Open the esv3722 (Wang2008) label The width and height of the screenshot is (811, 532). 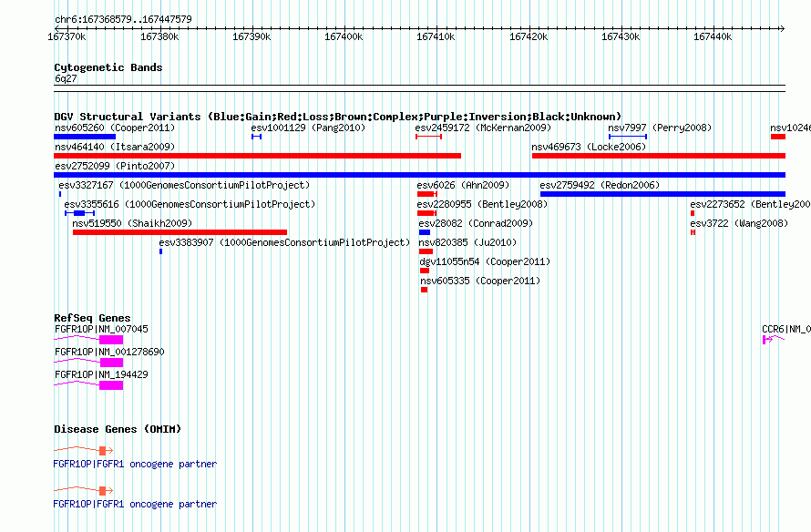pos(739,223)
